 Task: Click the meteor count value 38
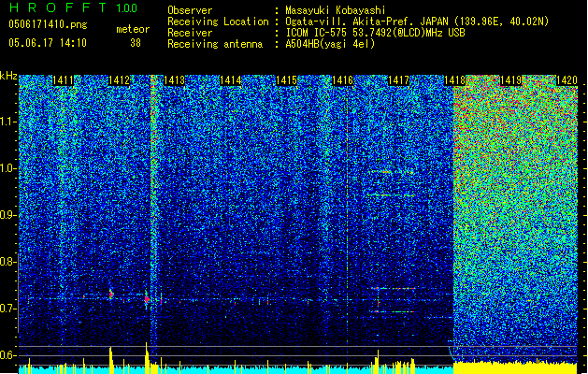point(136,43)
